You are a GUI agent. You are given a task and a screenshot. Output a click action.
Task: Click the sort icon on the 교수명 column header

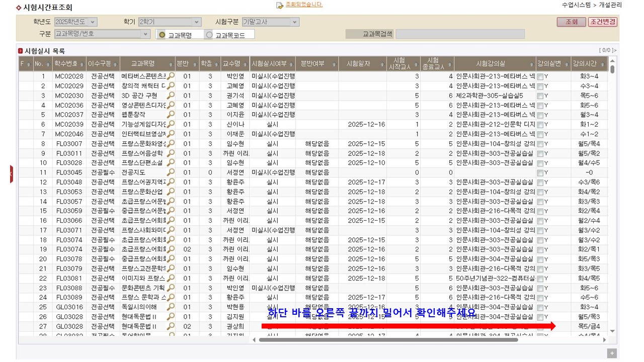click(246, 64)
